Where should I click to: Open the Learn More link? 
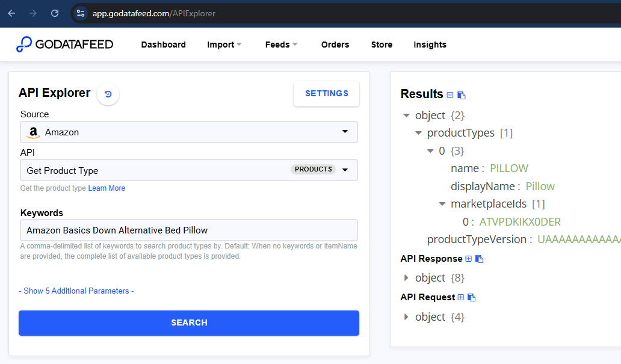[107, 188]
